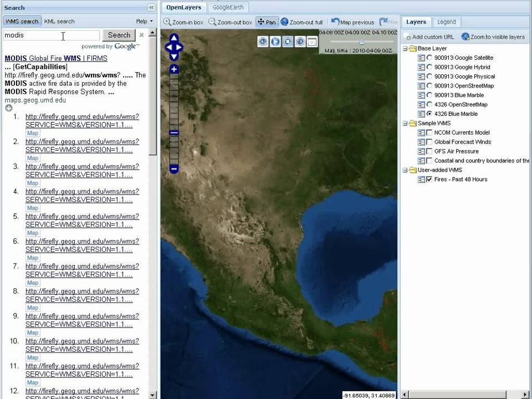
Task: Enable NCOM Currents Model layer
Action: [429, 132]
